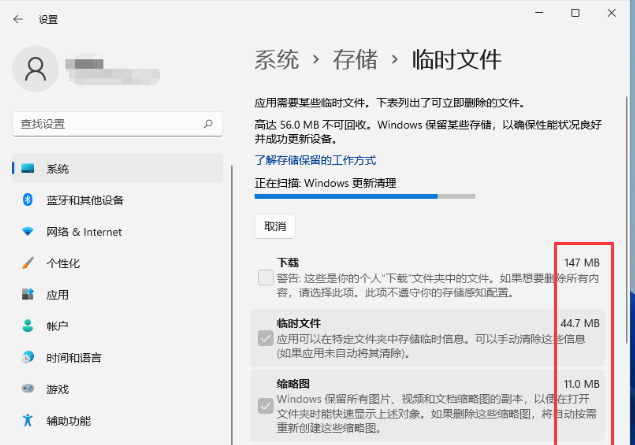This screenshot has height=445, width=635.
Task: Go to System (系统) breadcrumb
Action: coord(277,59)
